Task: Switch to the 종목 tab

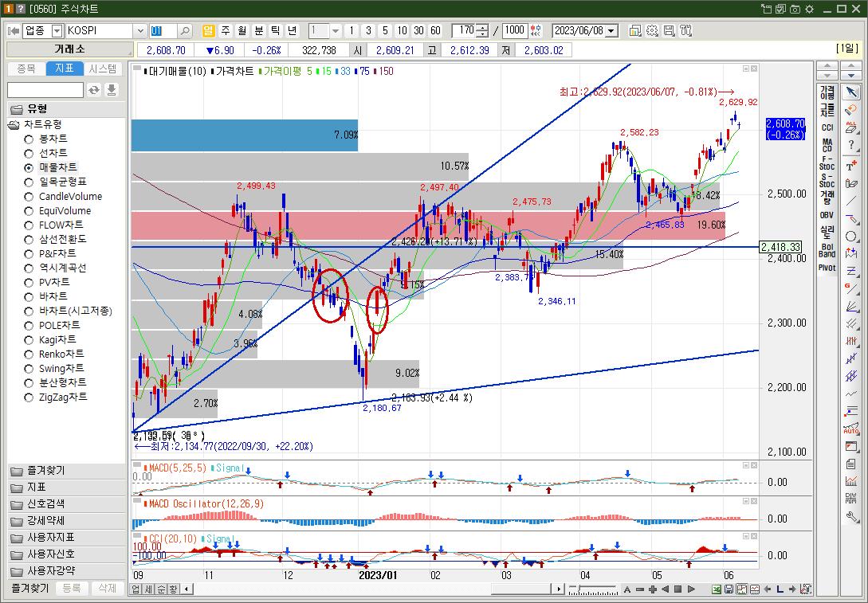Action: point(26,69)
